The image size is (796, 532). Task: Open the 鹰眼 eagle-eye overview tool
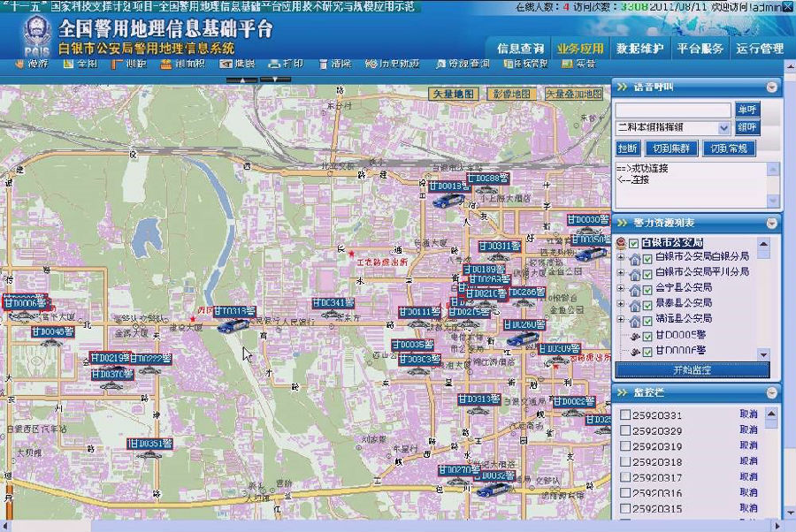pyautogui.click(x=237, y=64)
